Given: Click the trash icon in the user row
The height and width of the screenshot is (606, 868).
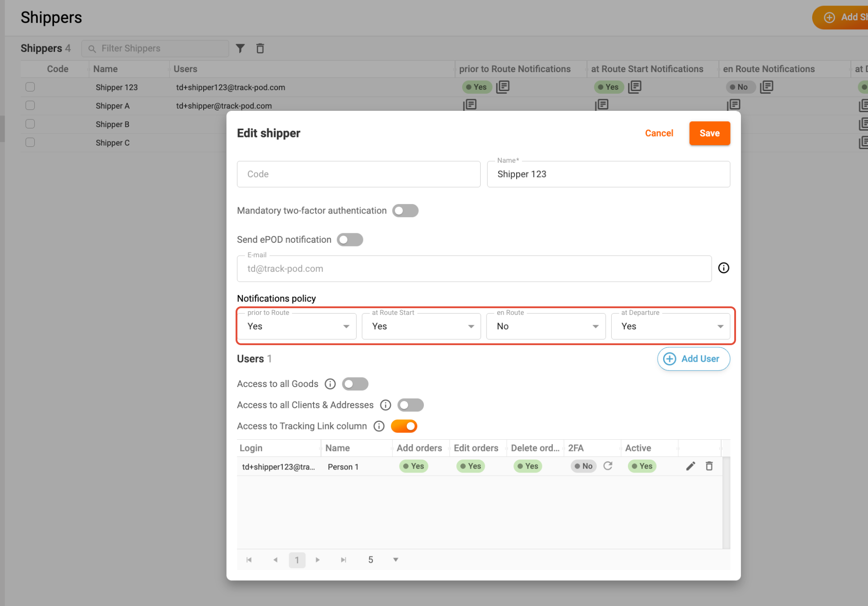Looking at the screenshot, I should pos(709,466).
